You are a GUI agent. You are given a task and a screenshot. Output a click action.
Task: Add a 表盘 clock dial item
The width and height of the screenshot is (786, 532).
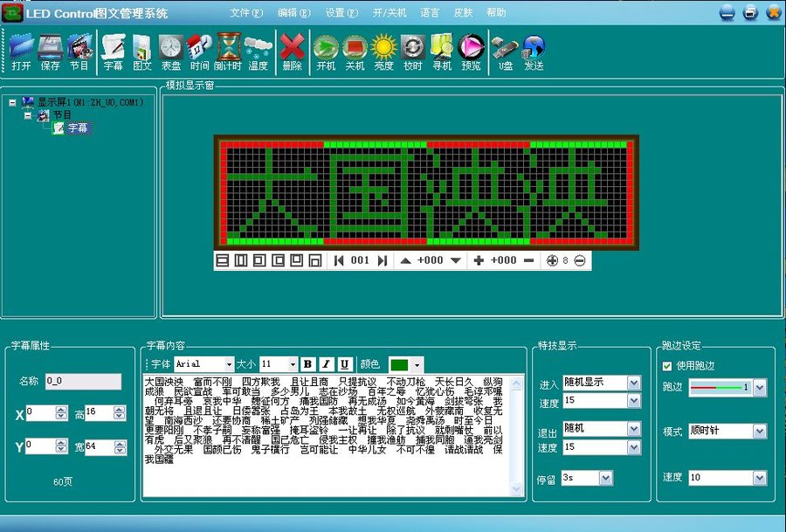[x=171, y=52]
